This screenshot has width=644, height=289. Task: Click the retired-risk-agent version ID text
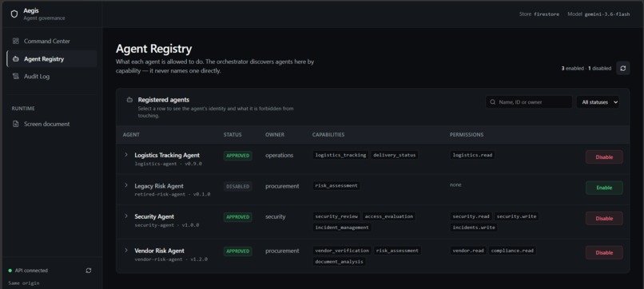pos(172,194)
